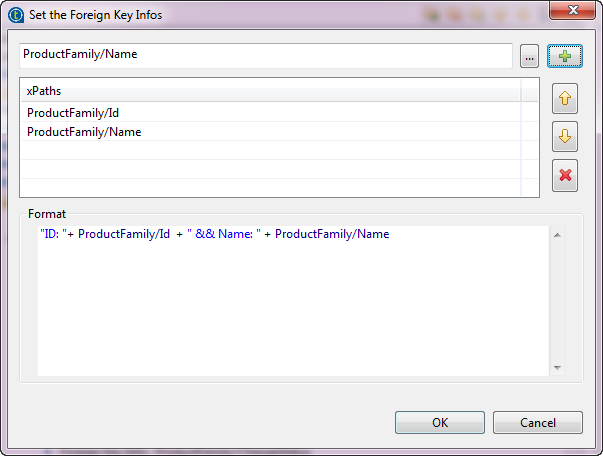Click the Talend icon in title bar
603x456 pixels.
click(x=16, y=15)
